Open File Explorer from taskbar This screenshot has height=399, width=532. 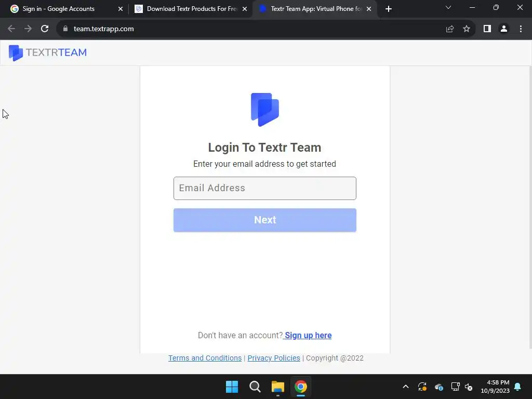tap(278, 387)
